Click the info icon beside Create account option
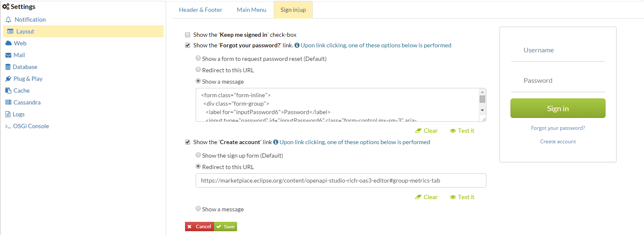 click(276, 142)
